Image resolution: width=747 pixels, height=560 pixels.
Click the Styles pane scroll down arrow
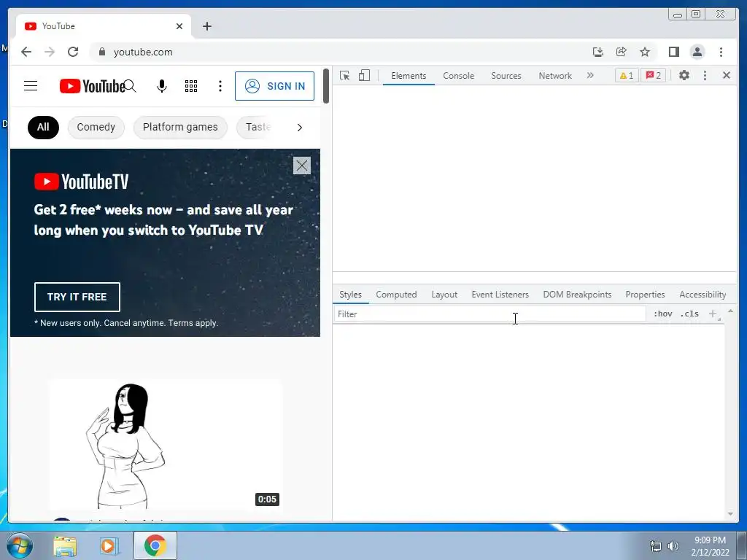[730, 514]
